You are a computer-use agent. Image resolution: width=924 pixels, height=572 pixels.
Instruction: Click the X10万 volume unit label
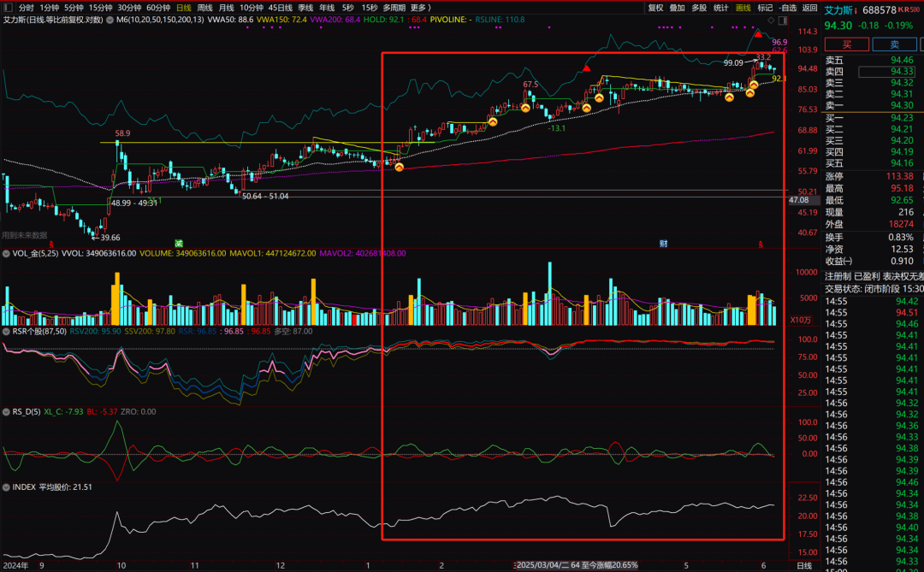coord(800,320)
